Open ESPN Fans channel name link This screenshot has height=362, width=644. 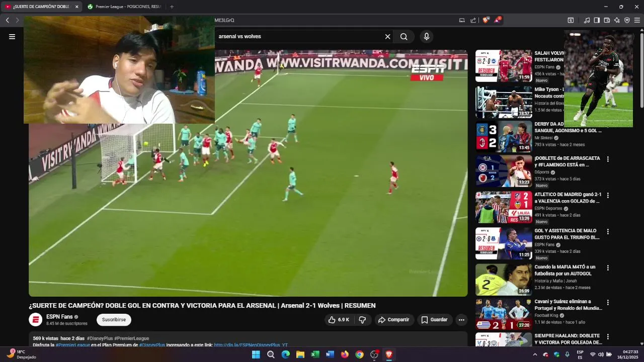coord(59,317)
